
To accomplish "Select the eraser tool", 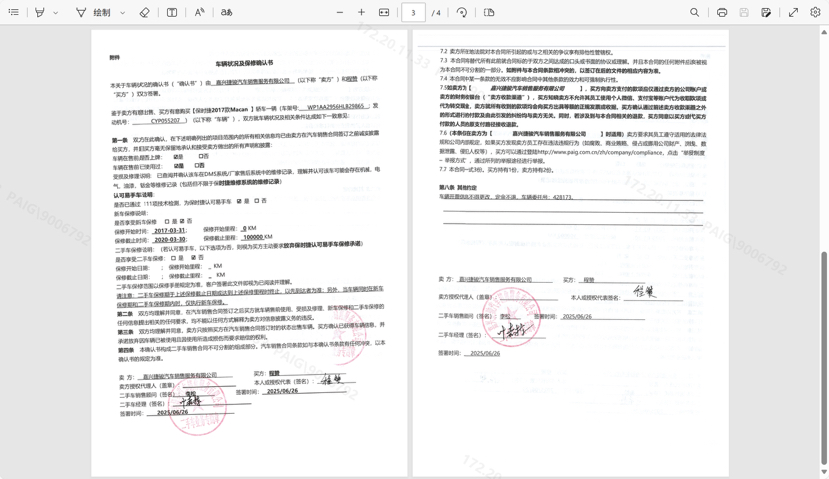I will [145, 13].
